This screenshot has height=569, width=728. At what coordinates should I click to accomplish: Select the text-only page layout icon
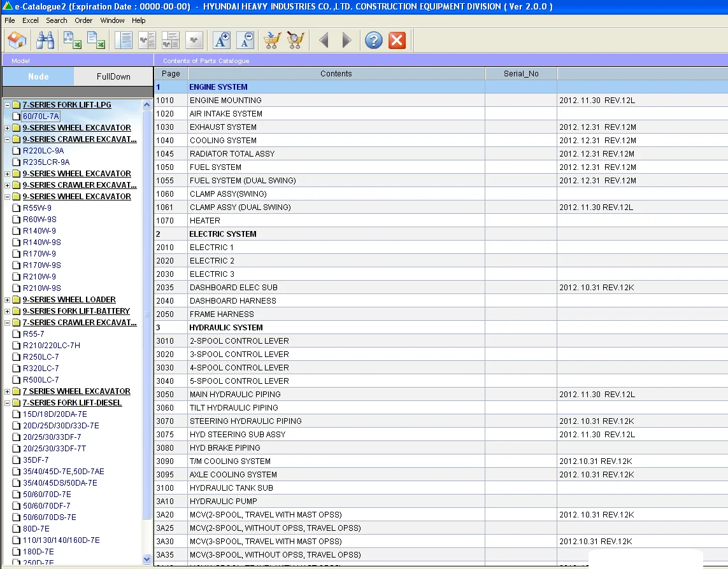123,41
